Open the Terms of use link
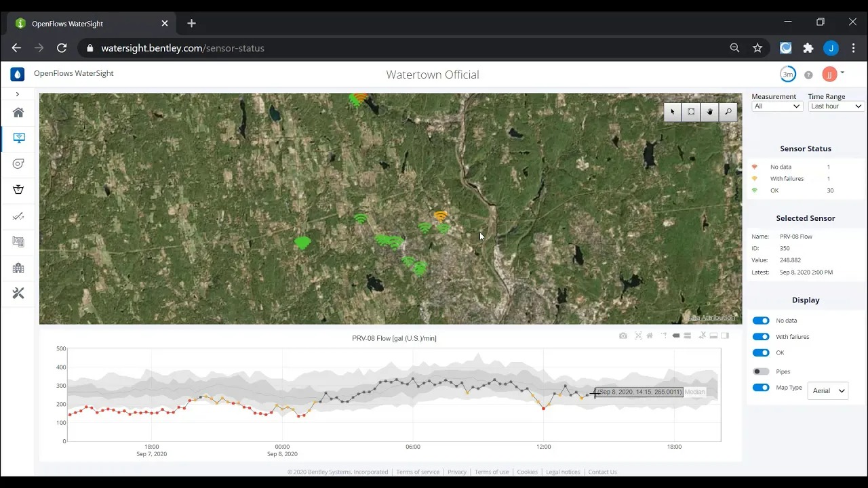 click(x=492, y=472)
